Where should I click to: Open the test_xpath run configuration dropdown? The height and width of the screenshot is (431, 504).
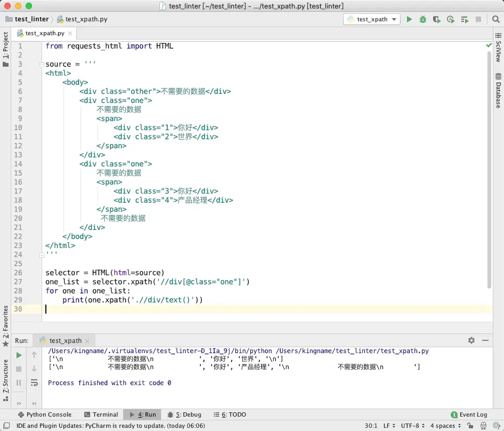tap(372, 19)
